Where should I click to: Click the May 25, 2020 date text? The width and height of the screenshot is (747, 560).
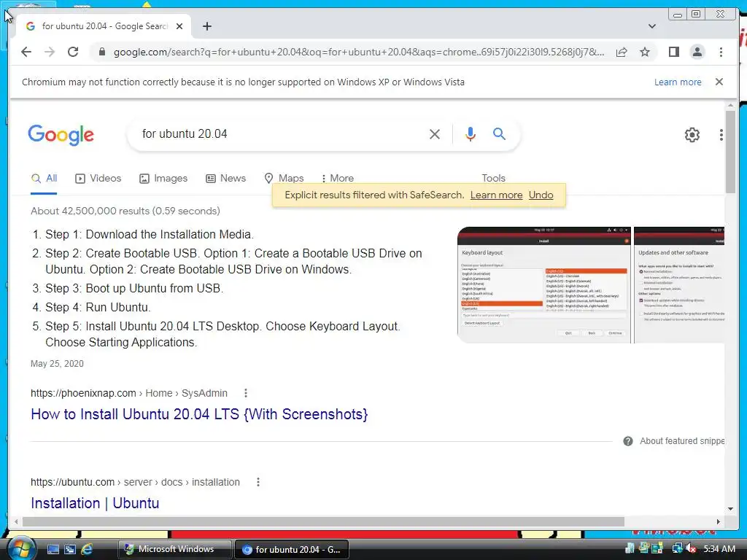point(57,364)
